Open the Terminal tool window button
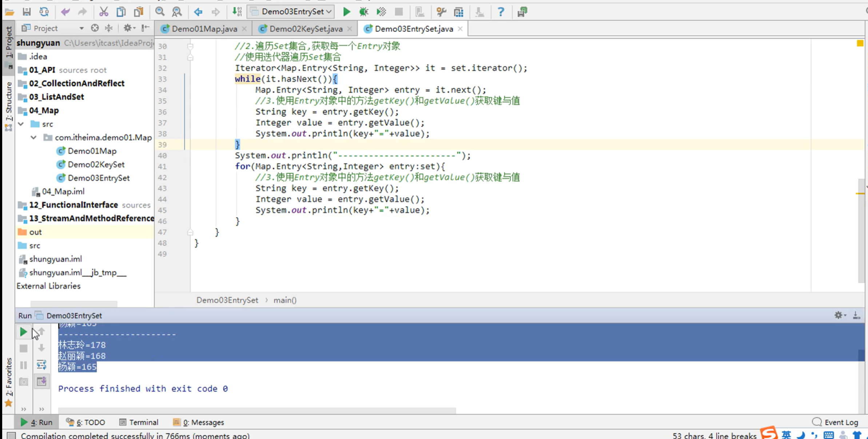 coord(139,422)
